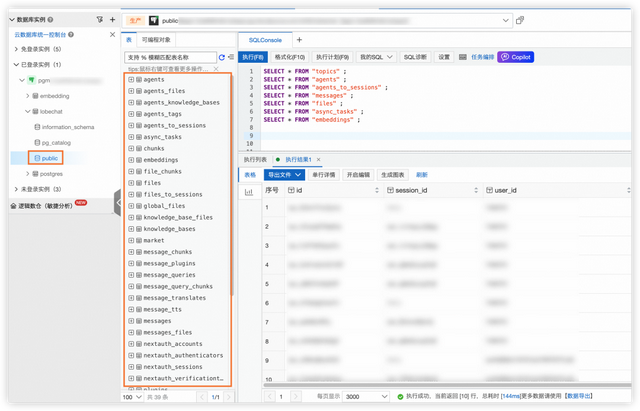Collapse the lobechat database node
The height and width of the screenshot is (411, 640).
click(x=27, y=111)
